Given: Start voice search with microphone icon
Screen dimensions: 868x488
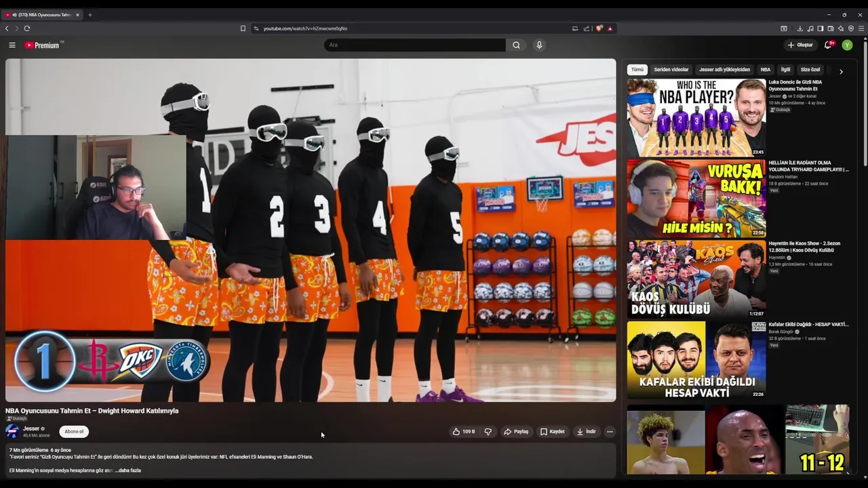Looking at the screenshot, I should [x=539, y=45].
